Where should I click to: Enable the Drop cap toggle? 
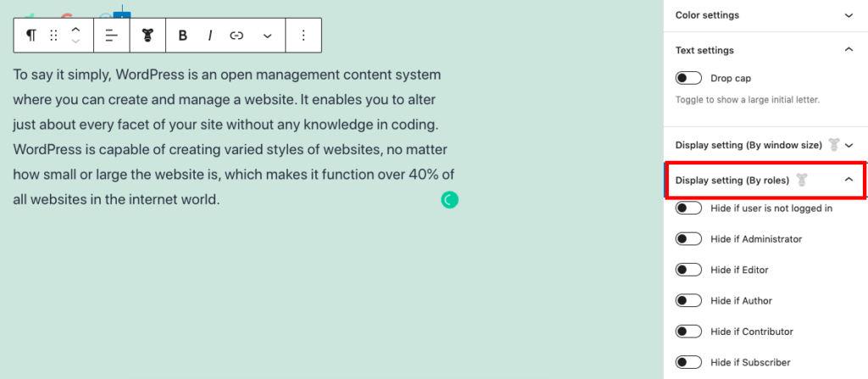tap(688, 78)
